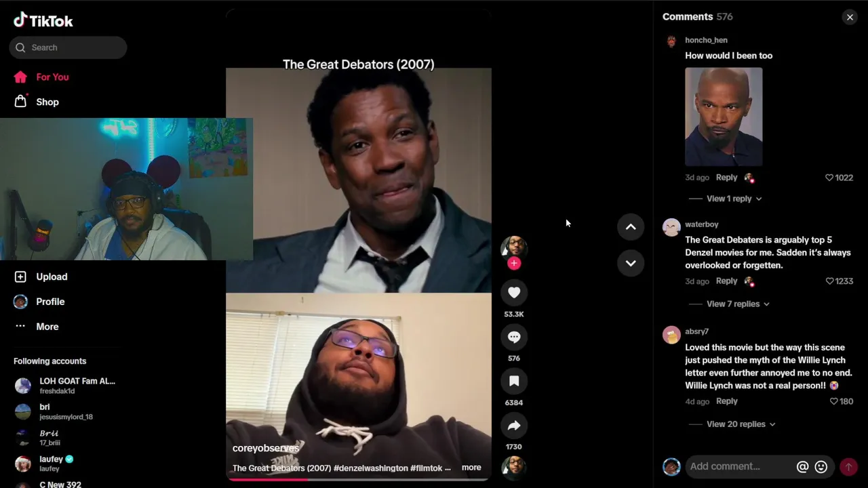Image resolution: width=868 pixels, height=488 pixels.
Task: Open coreyobserves creator name on video
Action: (x=265, y=448)
